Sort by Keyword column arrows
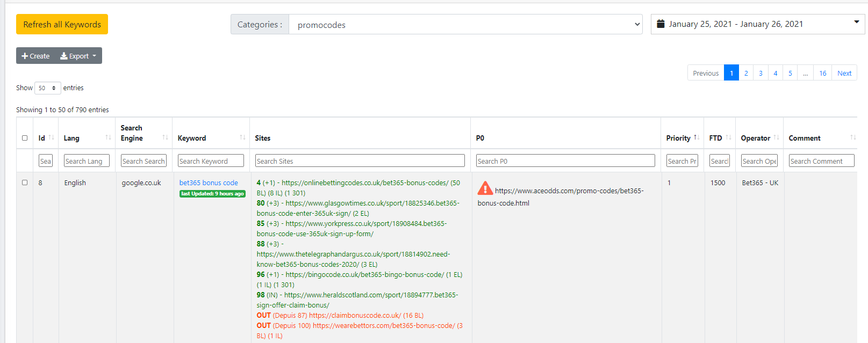This screenshot has width=868, height=343. 242,138
